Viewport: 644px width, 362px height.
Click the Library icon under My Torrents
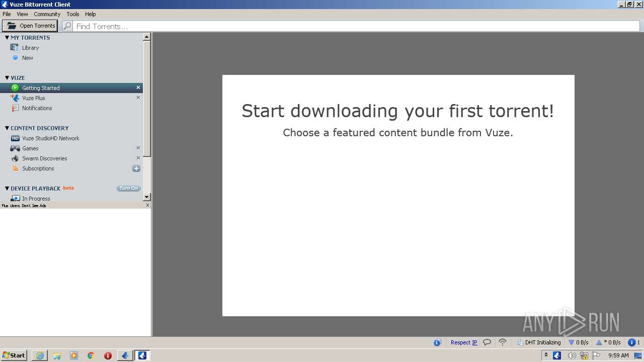[x=15, y=48]
